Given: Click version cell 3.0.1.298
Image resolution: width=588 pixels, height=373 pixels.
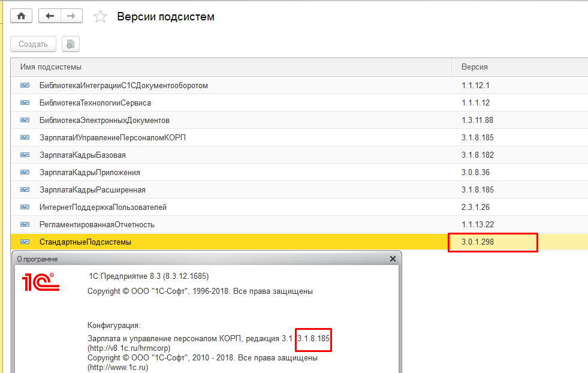Looking at the screenshot, I should point(477,242).
